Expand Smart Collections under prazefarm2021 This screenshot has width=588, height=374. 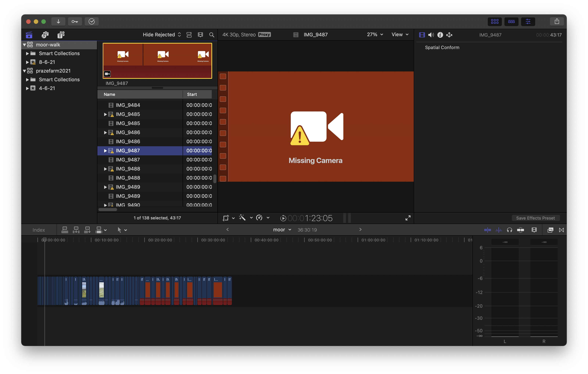[27, 80]
